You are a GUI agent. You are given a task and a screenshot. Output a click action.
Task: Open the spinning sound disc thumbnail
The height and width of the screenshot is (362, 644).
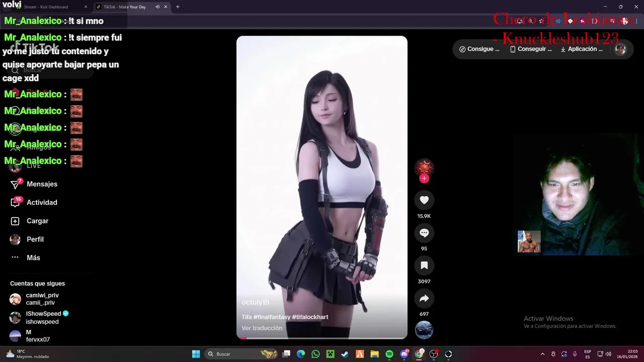[x=424, y=330]
